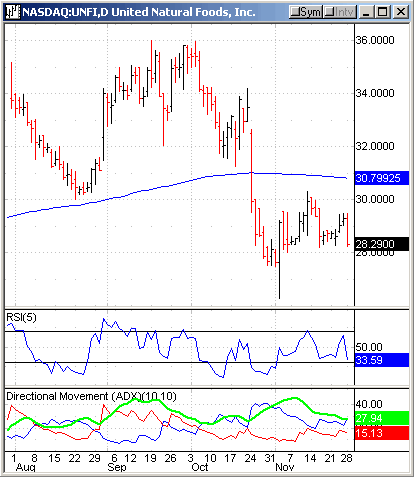This screenshot has height=477, width=414.
Task: Click the date 19 on the time axis
Action: 150,458
